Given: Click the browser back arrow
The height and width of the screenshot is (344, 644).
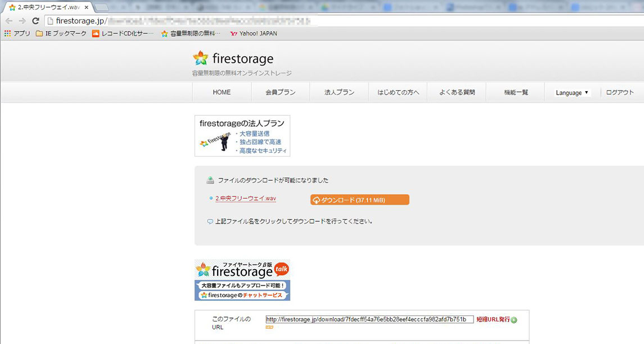Looking at the screenshot, I should click(x=9, y=21).
